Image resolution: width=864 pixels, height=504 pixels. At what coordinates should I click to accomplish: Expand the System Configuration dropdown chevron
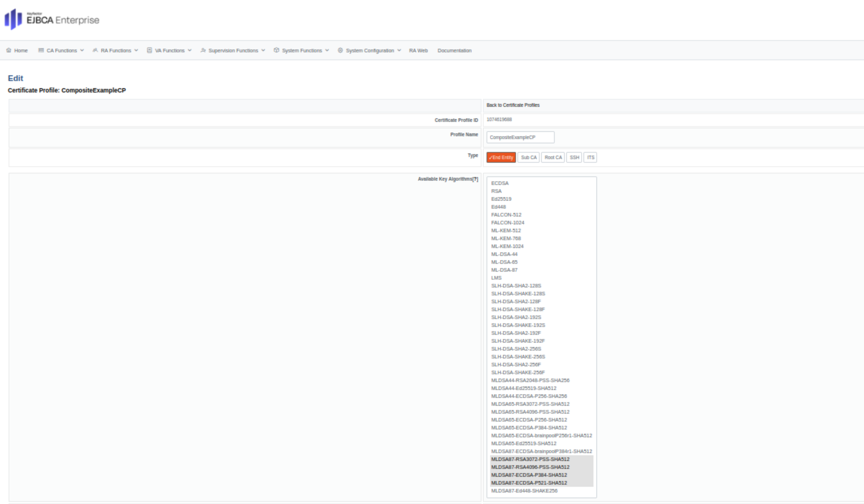399,51
